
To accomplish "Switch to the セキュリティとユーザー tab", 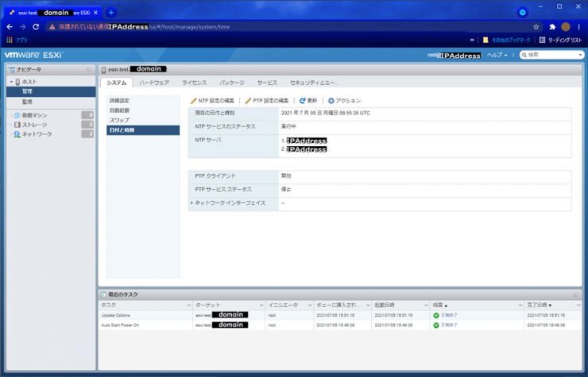I will tap(314, 83).
